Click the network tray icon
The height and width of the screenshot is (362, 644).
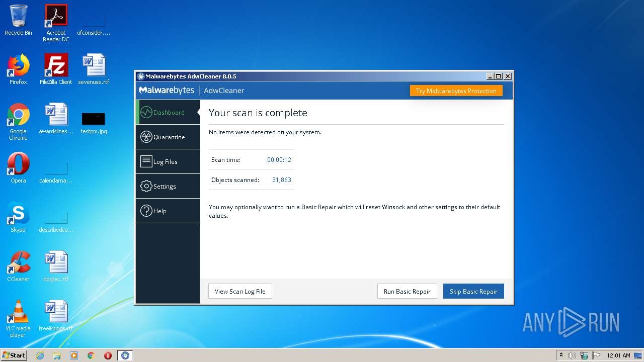pyautogui.click(x=584, y=355)
